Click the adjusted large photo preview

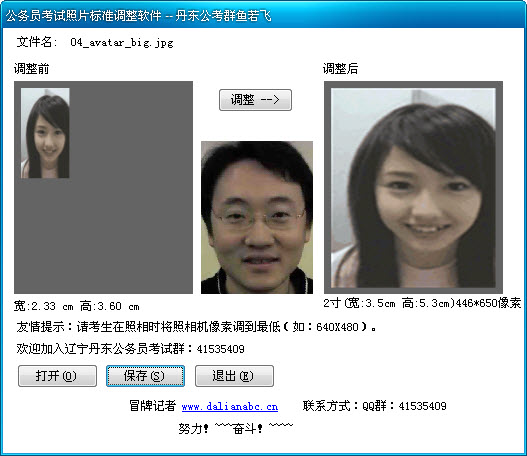pos(413,188)
